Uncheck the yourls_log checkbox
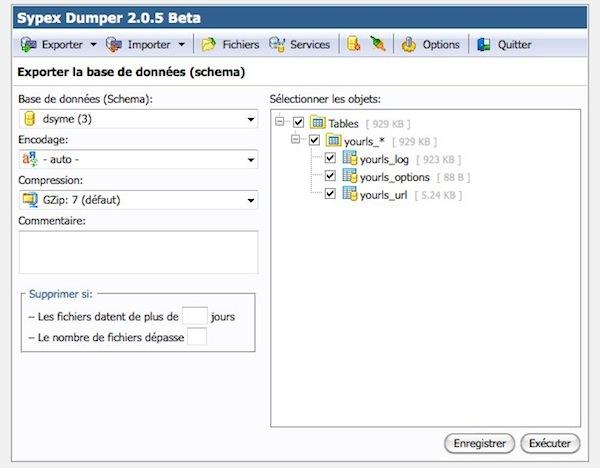 [x=330, y=158]
